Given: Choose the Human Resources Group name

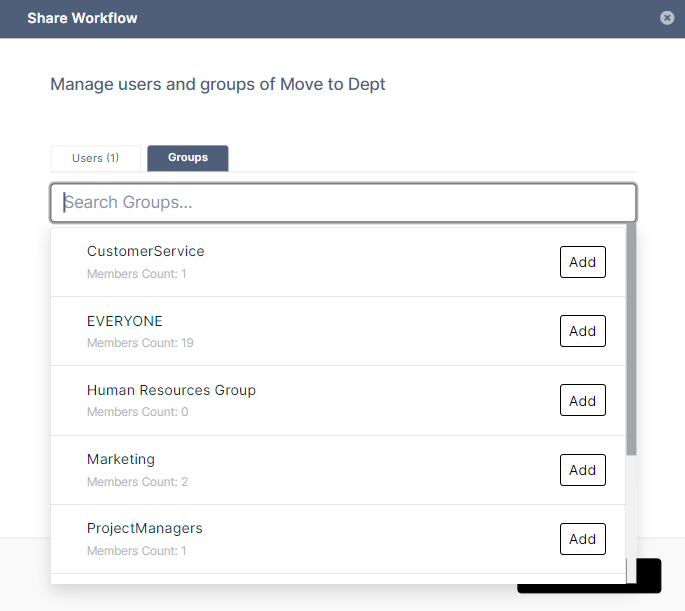Looking at the screenshot, I should tap(171, 390).
